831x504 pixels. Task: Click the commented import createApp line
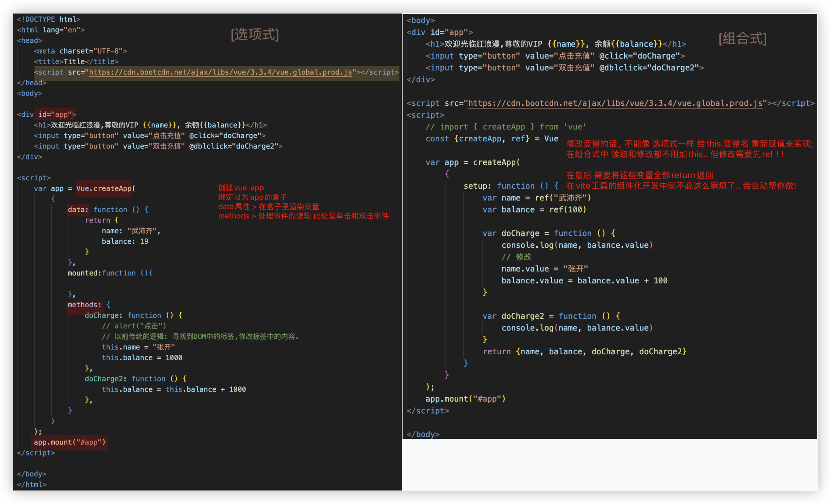click(x=506, y=127)
